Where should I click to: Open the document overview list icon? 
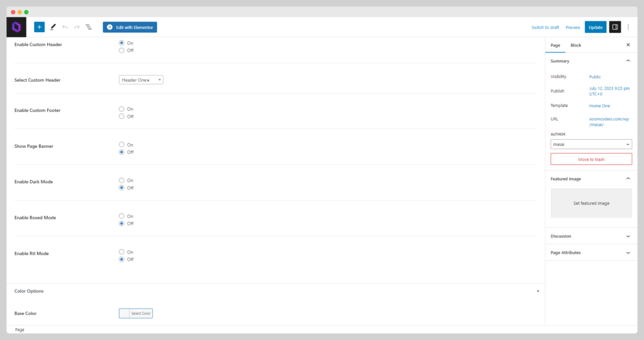(89, 27)
